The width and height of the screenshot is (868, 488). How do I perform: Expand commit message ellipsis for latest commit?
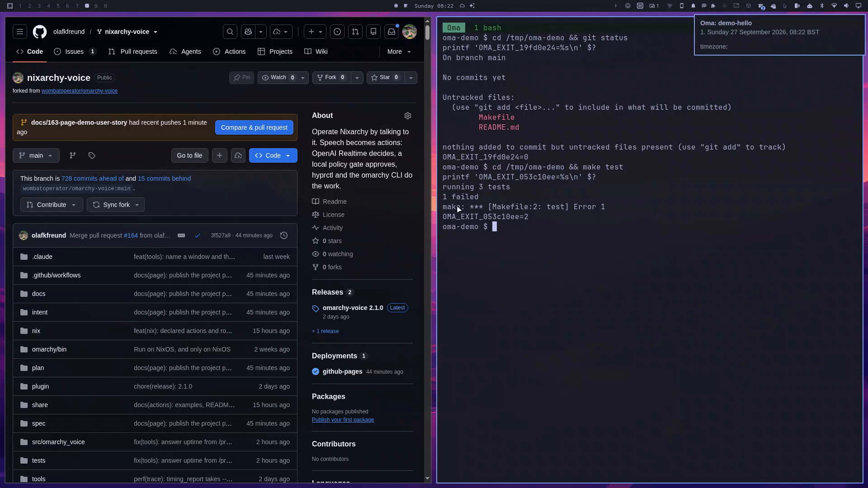point(181,235)
